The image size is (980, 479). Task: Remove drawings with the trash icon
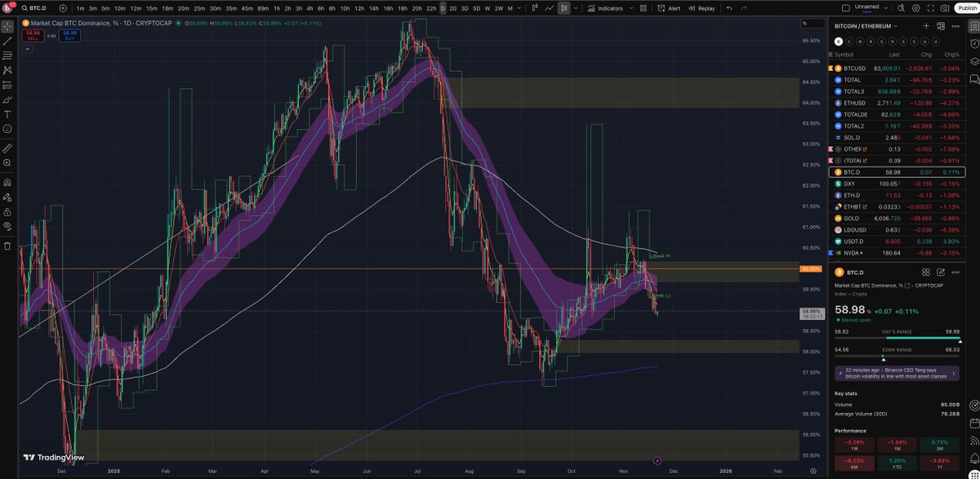7,246
